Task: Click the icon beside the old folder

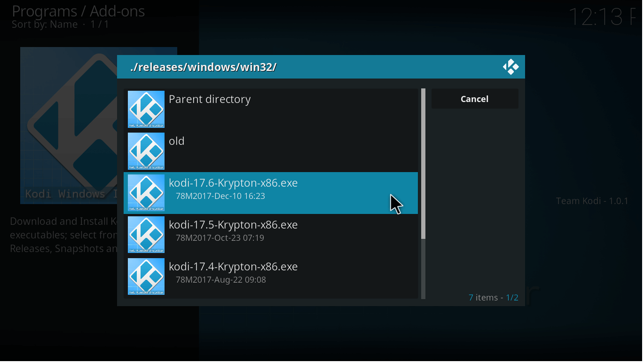Action: coord(146,151)
